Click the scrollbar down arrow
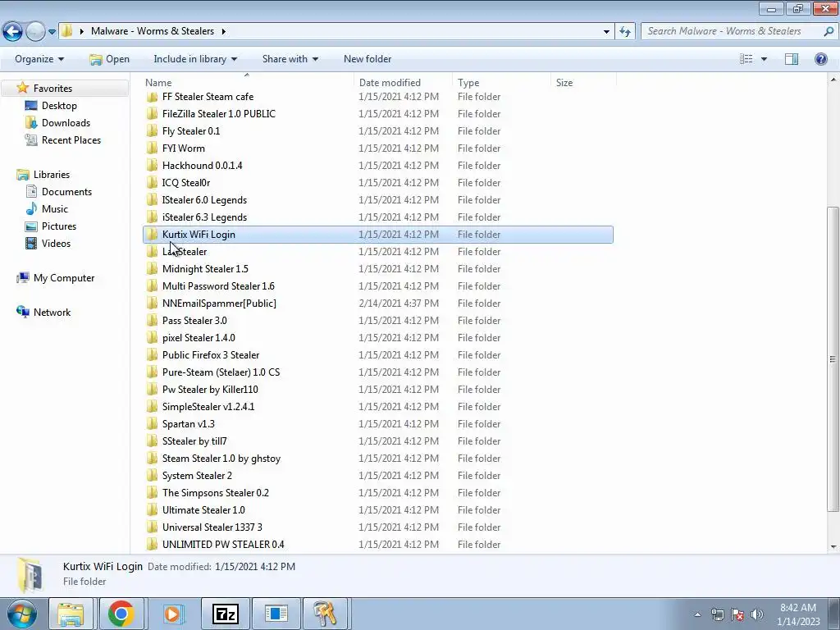Viewport: 840px width, 630px height. point(833,547)
